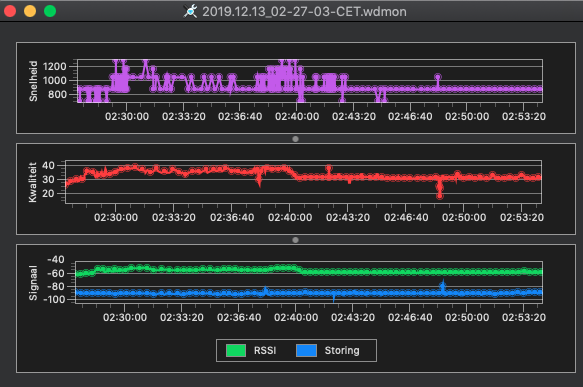Close the window with red button

pyautogui.click(x=10, y=11)
